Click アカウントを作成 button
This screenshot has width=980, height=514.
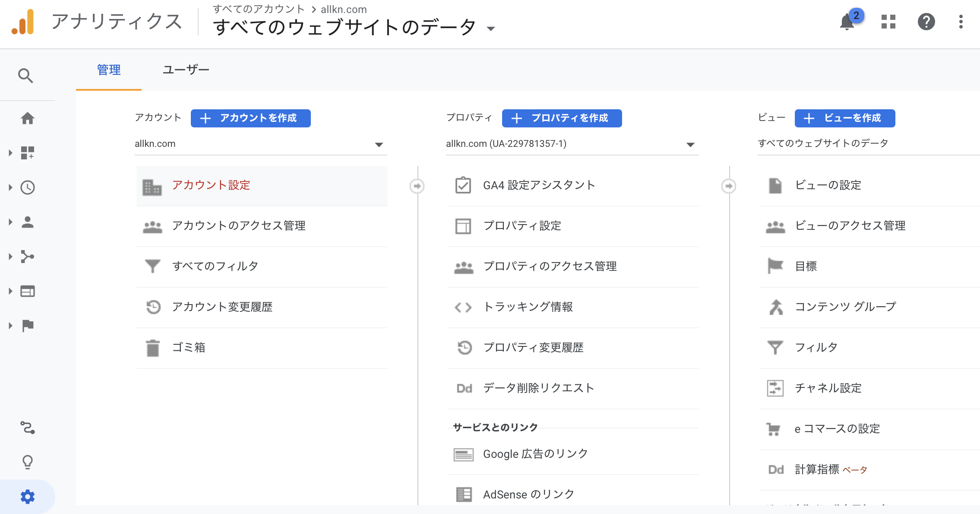(x=251, y=118)
